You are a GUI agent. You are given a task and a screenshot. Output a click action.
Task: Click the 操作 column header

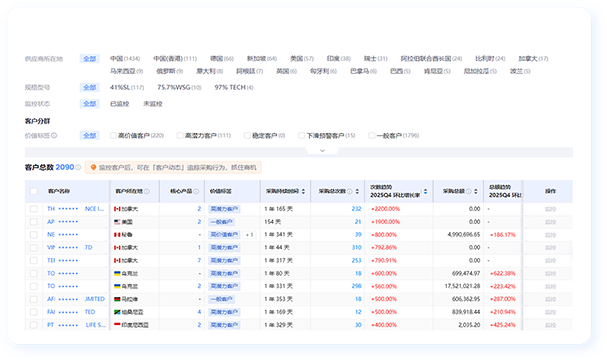550,191
